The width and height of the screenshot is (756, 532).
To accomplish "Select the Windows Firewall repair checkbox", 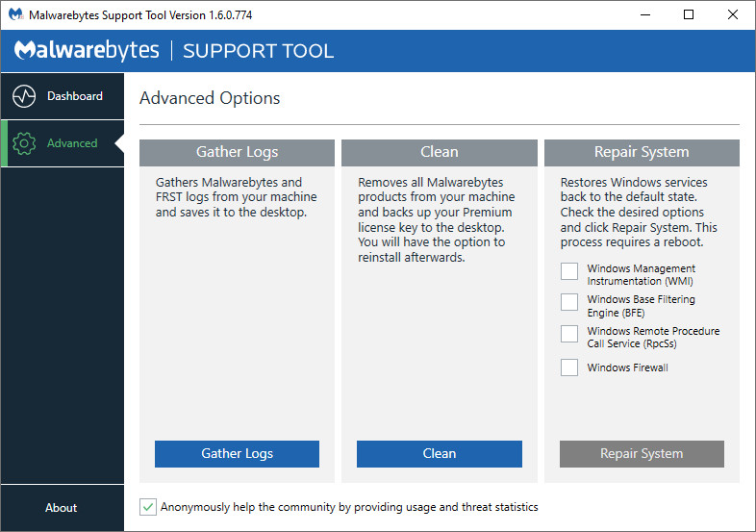I will (x=569, y=367).
